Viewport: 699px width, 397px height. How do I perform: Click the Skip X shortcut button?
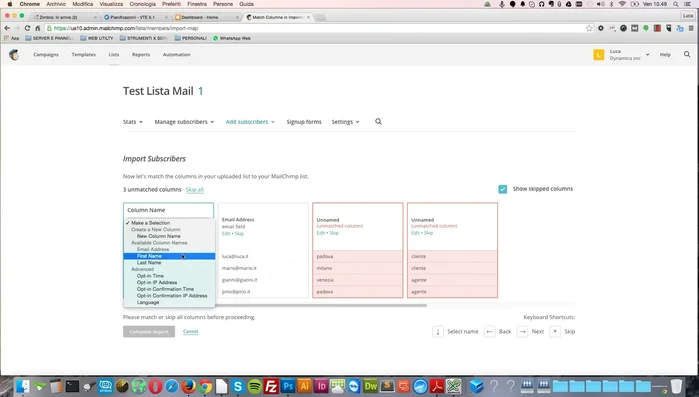555,332
